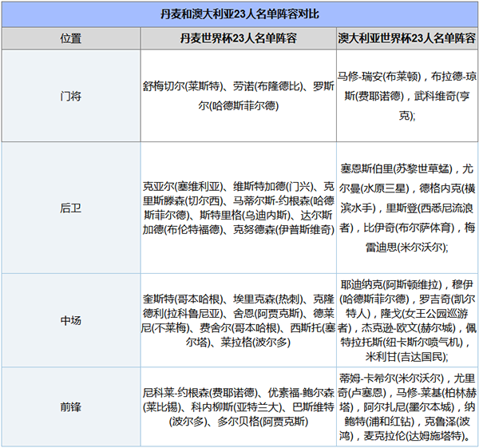Select the 位置 column header
Image resolution: width=479 pixels, height=448 pixels.
71,38
